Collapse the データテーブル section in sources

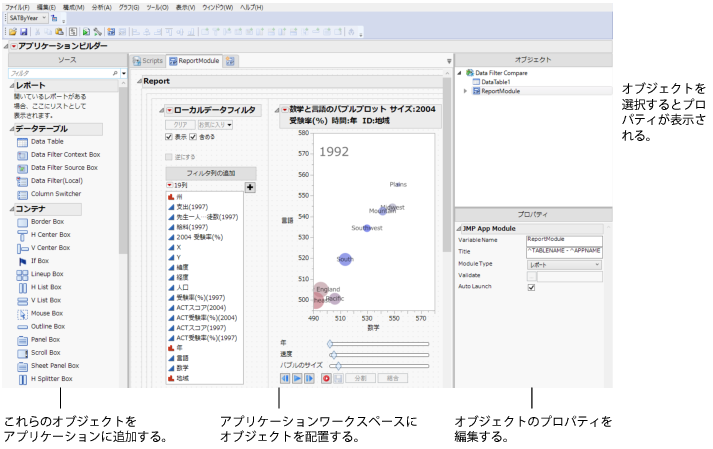12,129
